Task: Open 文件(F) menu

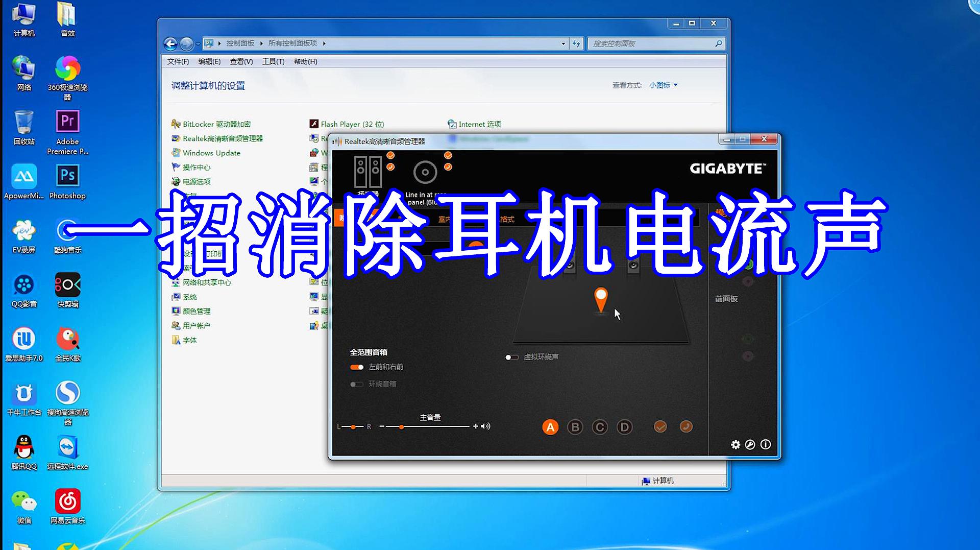Action: pyautogui.click(x=178, y=62)
